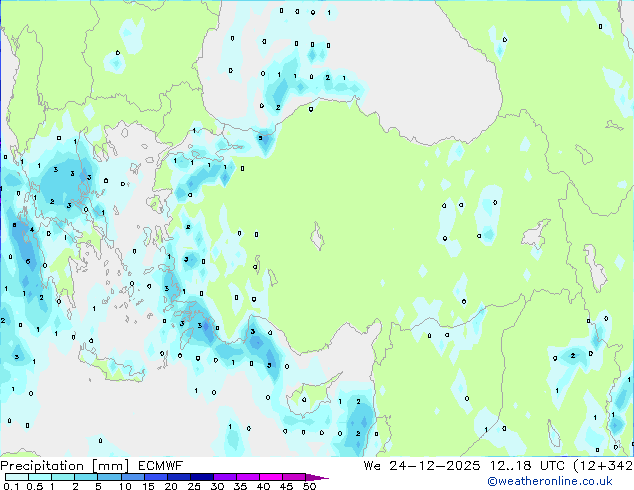634x490 pixels.
Task: Click the 'We' weekday label
Action: click(372, 466)
